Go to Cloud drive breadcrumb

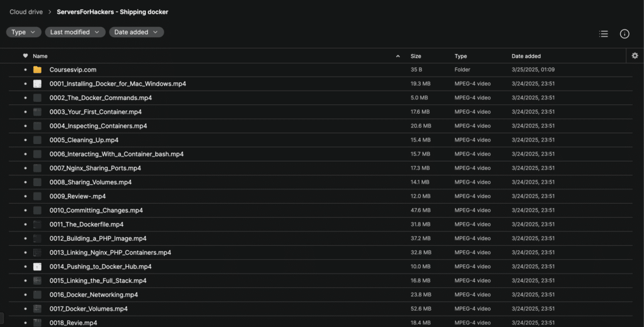pos(26,12)
